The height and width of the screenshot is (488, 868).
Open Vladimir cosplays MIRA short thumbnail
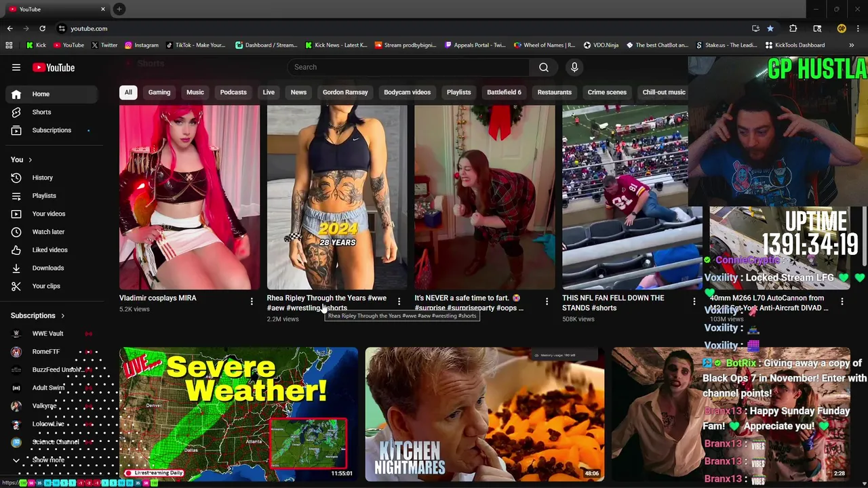[189, 197]
